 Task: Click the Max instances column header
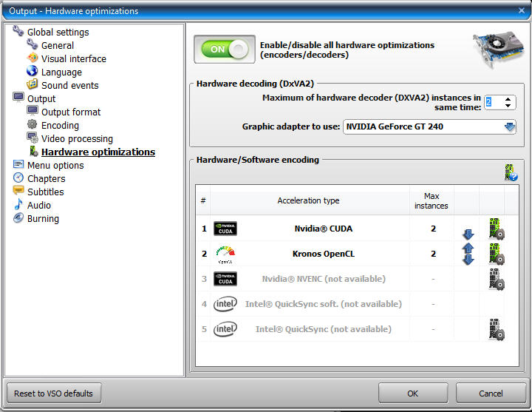click(432, 200)
